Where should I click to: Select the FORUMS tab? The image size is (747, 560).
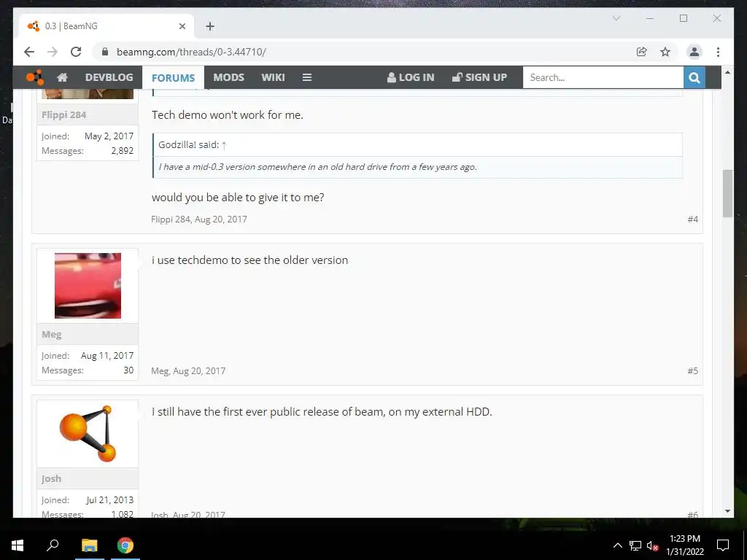(x=173, y=77)
